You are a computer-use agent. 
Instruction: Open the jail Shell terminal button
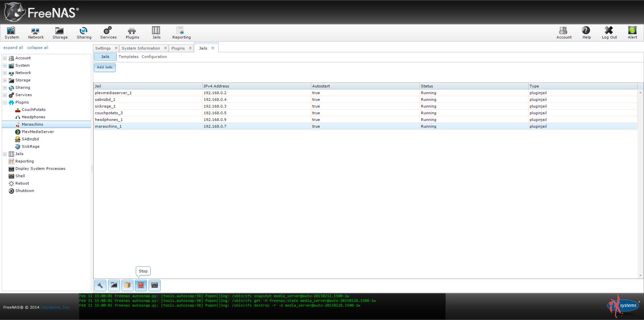(155, 285)
